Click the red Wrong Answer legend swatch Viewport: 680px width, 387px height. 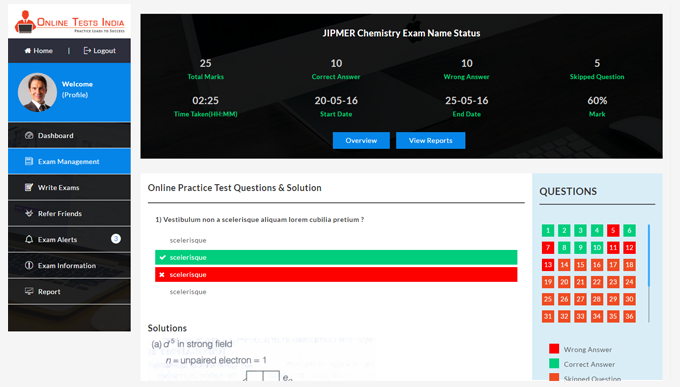(x=554, y=349)
